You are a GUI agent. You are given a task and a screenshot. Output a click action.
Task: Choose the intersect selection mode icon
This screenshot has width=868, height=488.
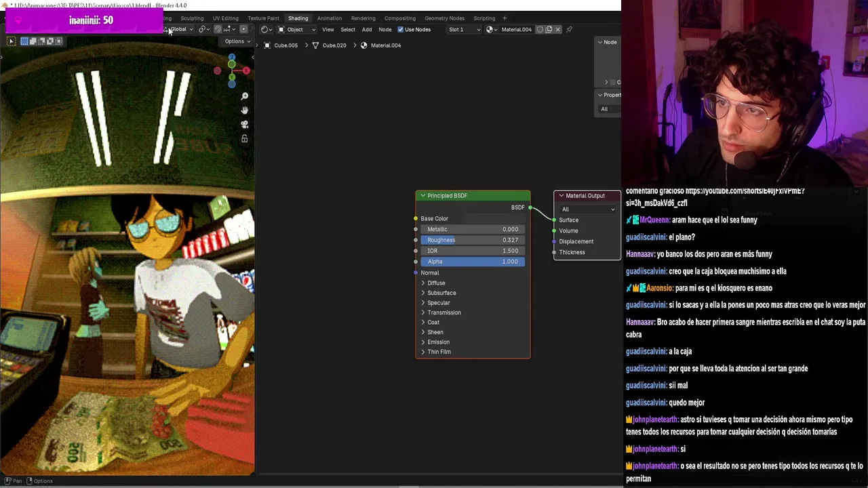coord(59,41)
